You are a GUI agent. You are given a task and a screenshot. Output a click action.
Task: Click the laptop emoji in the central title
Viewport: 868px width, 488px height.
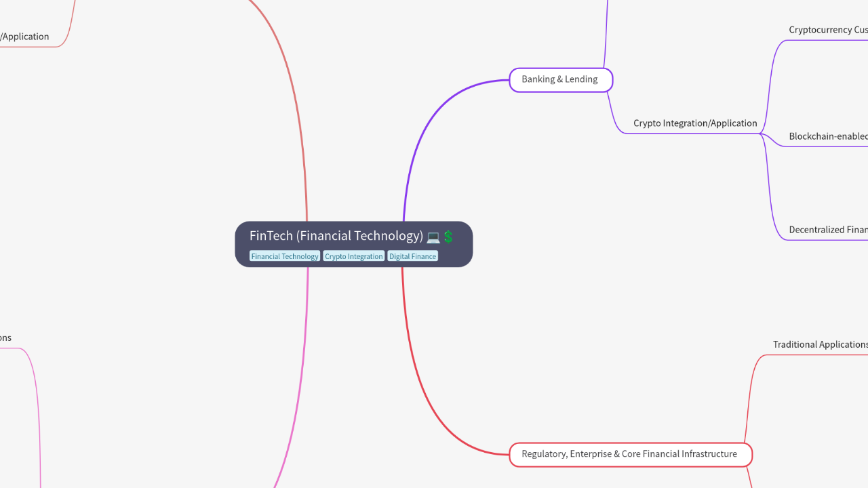(433, 237)
